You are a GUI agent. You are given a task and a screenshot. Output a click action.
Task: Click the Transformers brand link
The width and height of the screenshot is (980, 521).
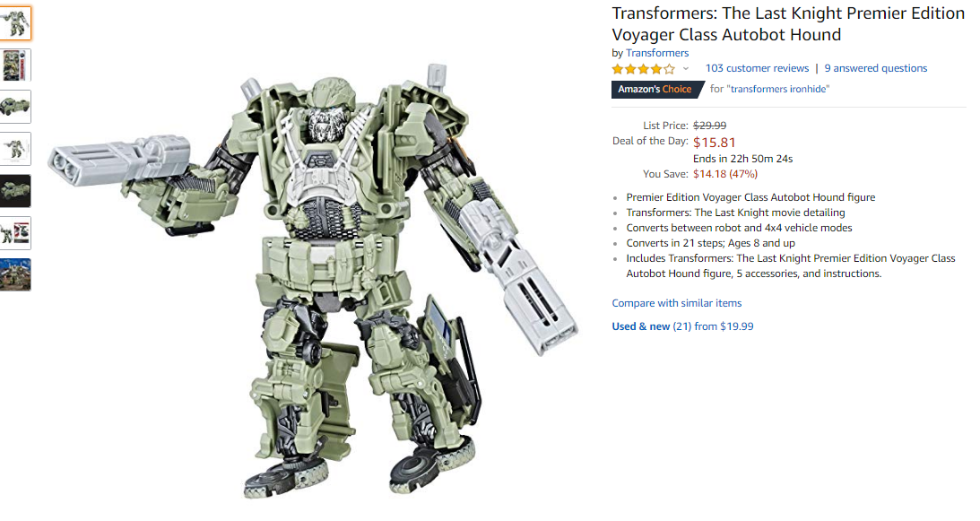coord(657,53)
